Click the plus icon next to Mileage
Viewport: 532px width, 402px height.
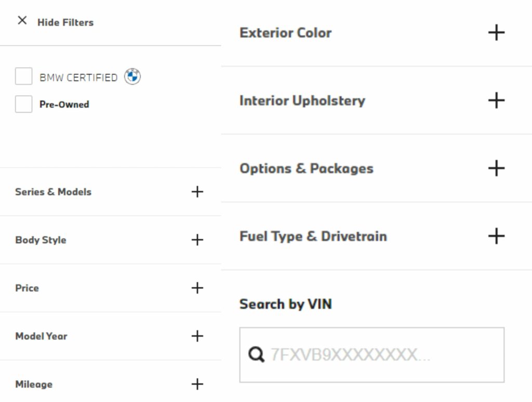[x=197, y=384]
